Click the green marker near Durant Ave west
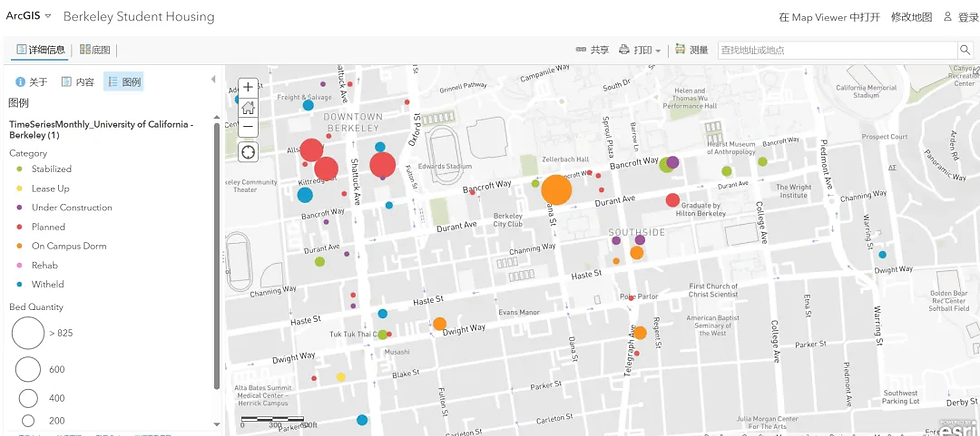Viewport: 980px width, 436px height. point(319,262)
